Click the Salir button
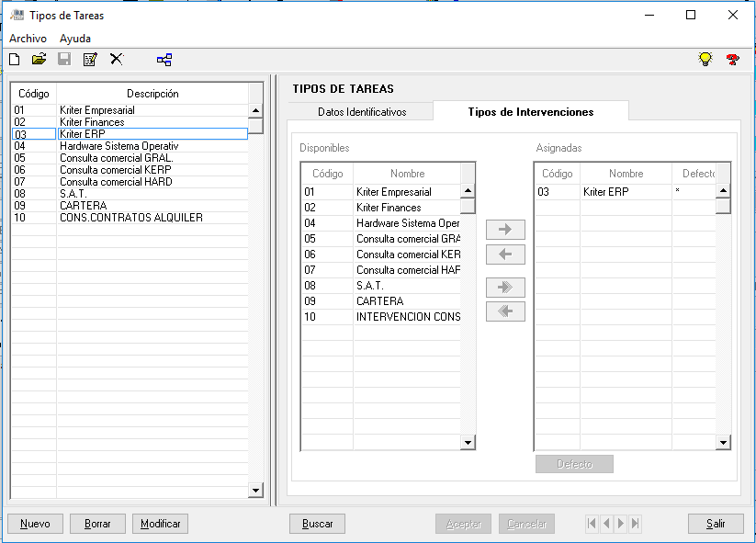Image resolution: width=756 pixels, height=543 pixels. pos(716,524)
